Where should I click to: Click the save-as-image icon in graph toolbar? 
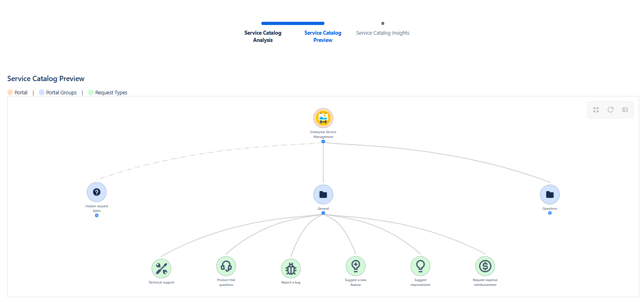(625, 110)
